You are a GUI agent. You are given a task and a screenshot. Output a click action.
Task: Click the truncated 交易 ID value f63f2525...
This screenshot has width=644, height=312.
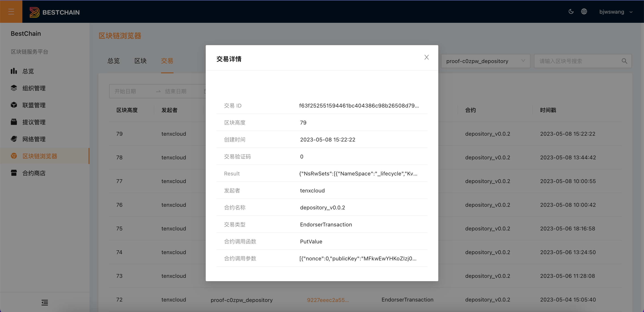click(359, 106)
